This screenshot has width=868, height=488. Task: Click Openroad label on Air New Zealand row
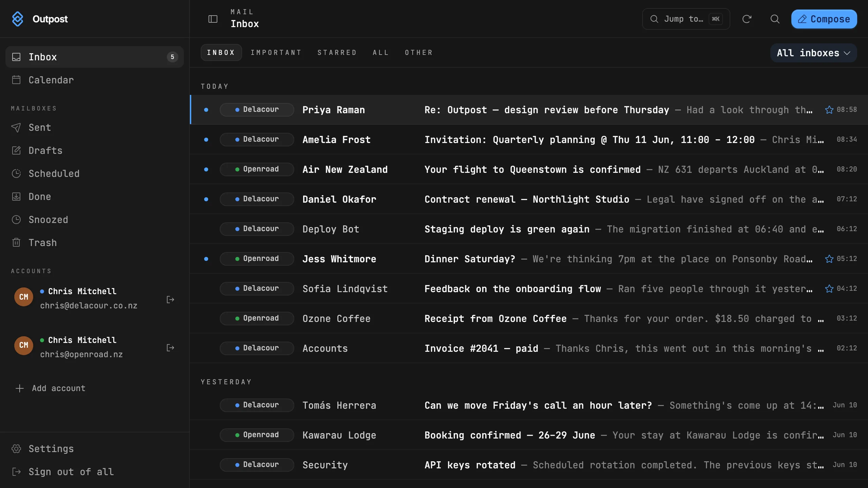click(257, 169)
